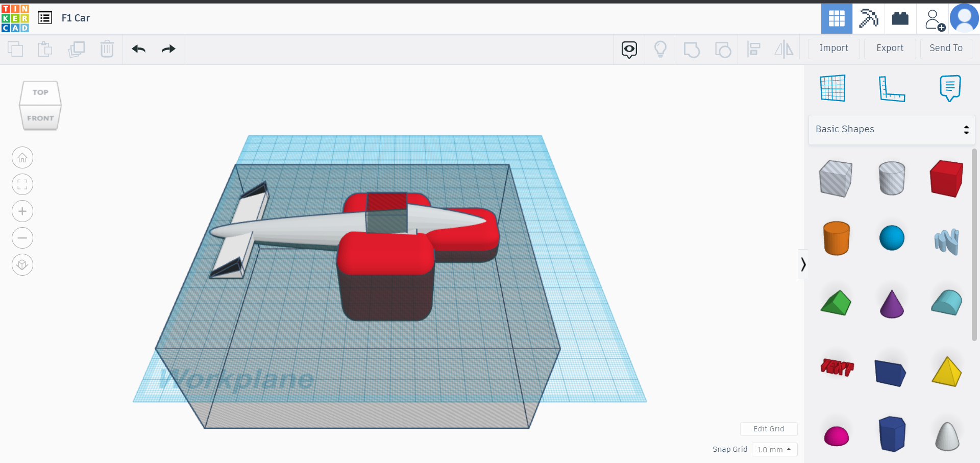This screenshot has width=980, height=463.
Task: Pick the red Box shape
Action: 947,178
